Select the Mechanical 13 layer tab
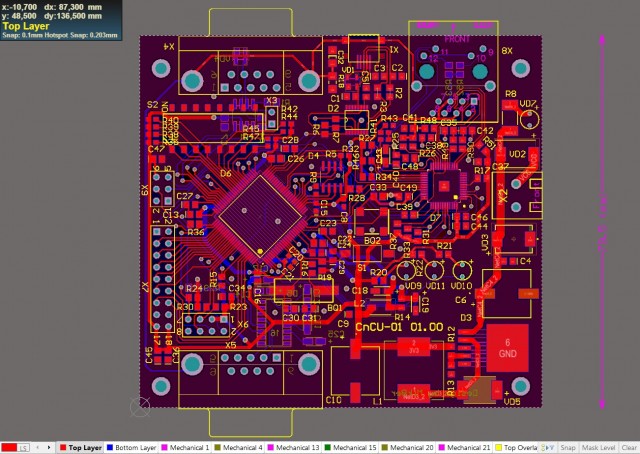The width and height of the screenshot is (640, 454). click(293, 448)
